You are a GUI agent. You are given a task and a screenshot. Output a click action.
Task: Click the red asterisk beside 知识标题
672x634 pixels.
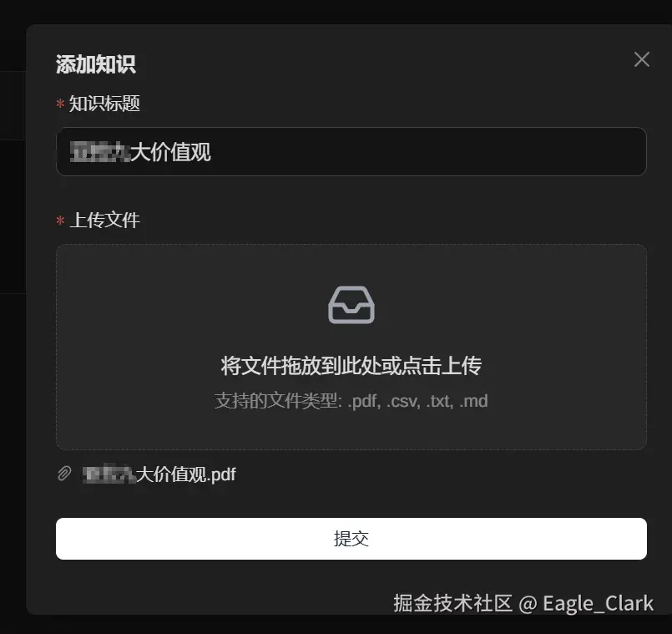(x=60, y=104)
